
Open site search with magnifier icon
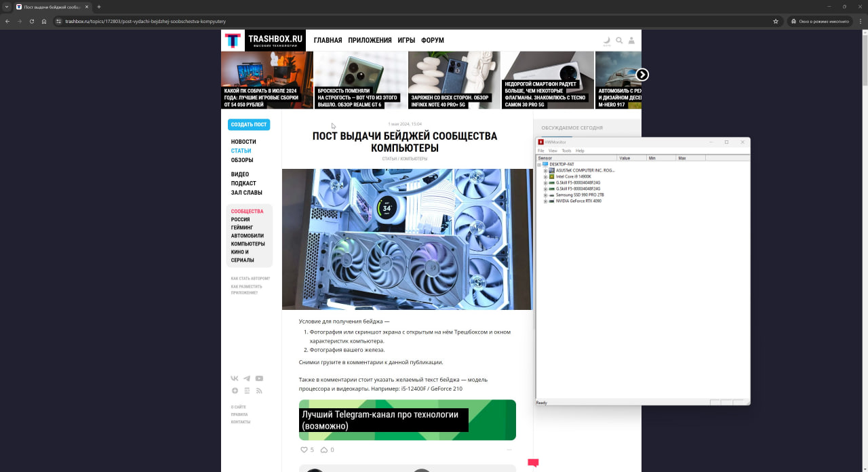[x=619, y=41]
